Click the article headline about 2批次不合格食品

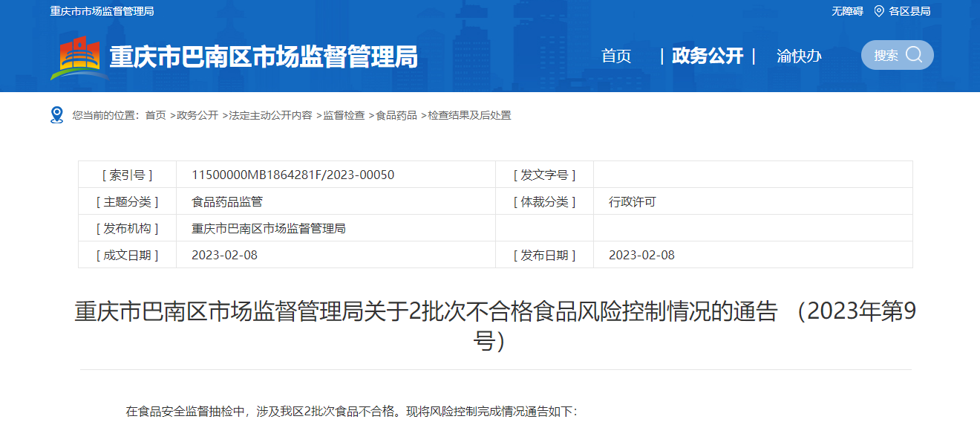click(496, 326)
